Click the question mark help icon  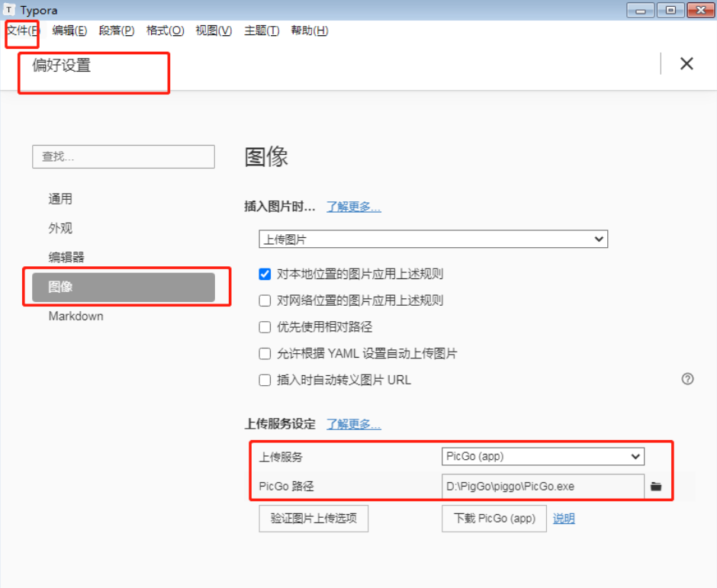pyautogui.click(x=687, y=378)
